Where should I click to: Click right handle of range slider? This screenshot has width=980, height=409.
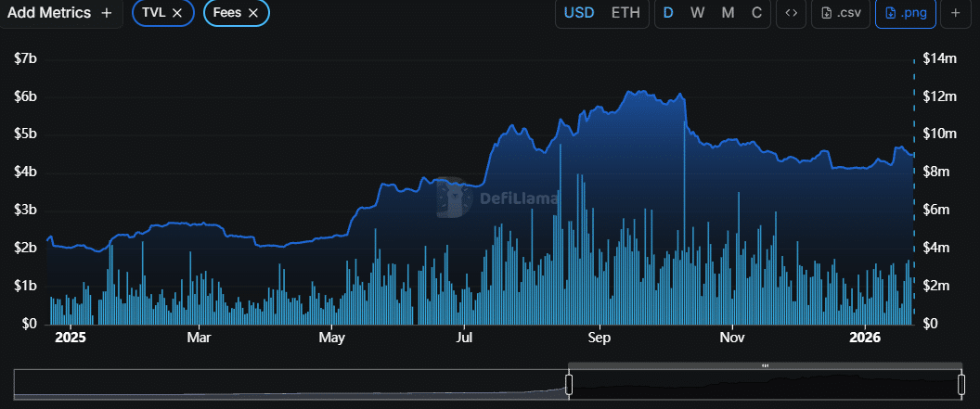(x=961, y=384)
